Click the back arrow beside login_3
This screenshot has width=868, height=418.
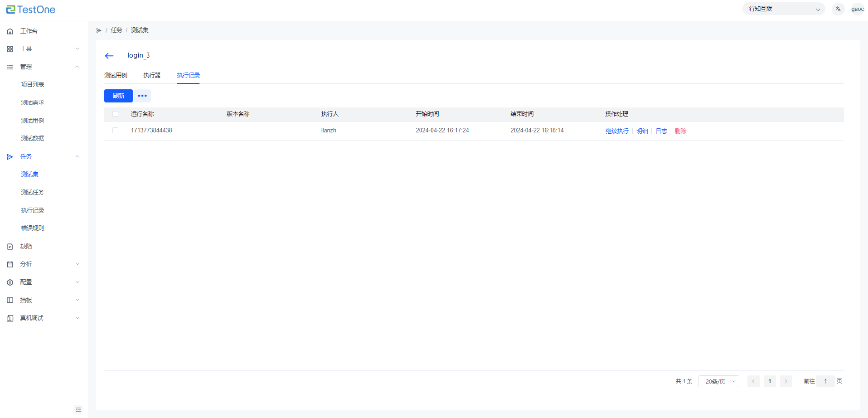109,56
